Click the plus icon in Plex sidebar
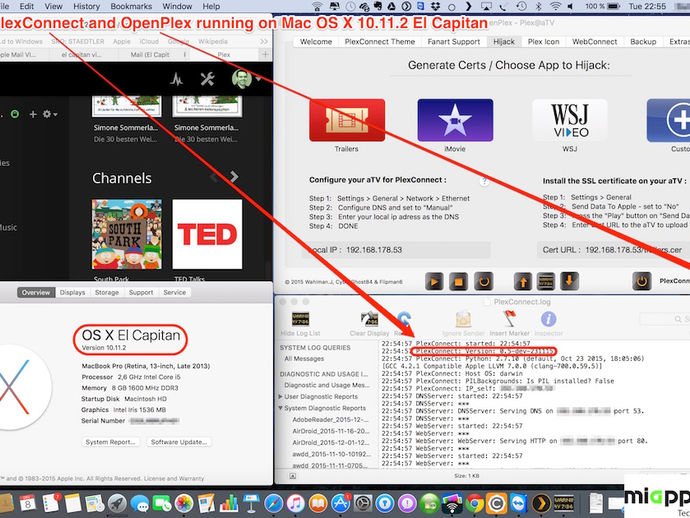The image size is (690, 518). (x=33, y=114)
